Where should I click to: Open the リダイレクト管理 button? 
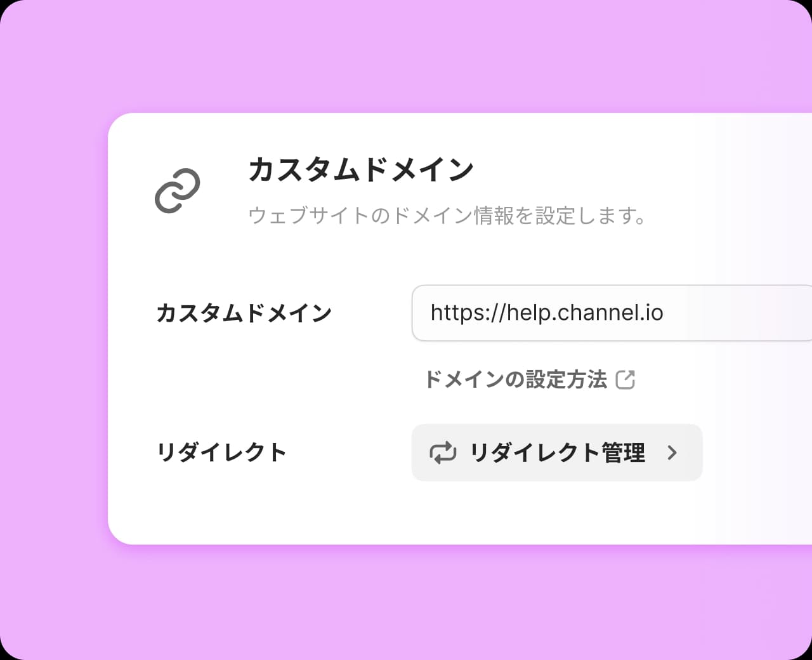pos(557,452)
